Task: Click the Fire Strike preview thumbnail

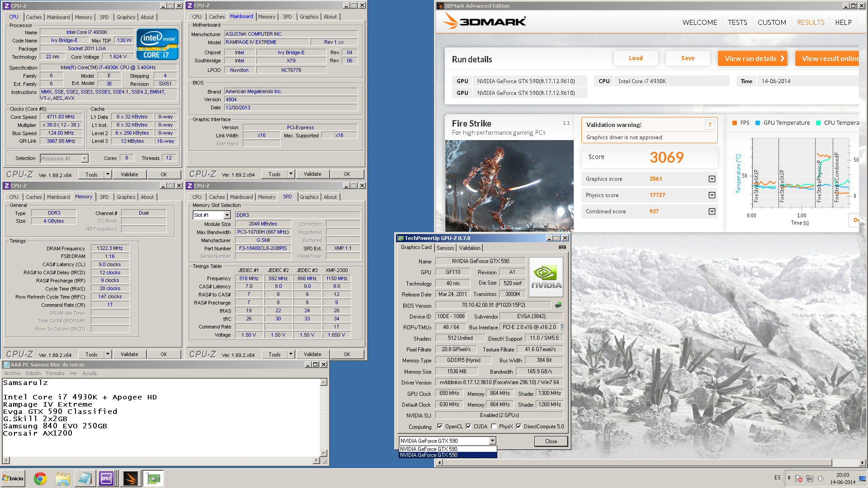Action: pyautogui.click(x=509, y=186)
